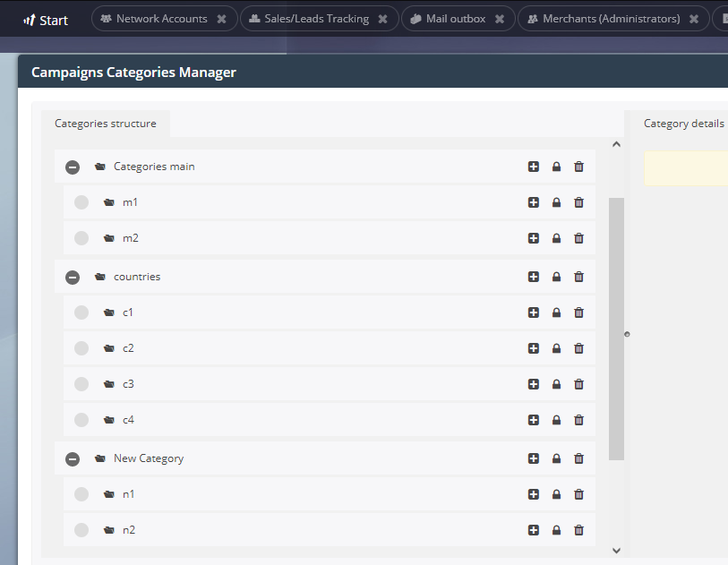The width and height of the screenshot is (728, 565).
Task: Toggle the selection circle beside n2
Action: click(81, 529)
